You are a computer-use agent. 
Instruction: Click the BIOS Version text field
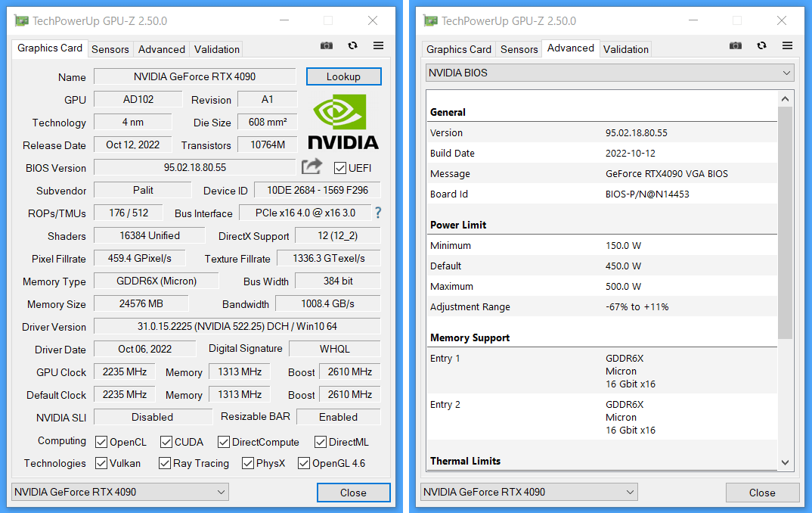[x=194, y=168]
